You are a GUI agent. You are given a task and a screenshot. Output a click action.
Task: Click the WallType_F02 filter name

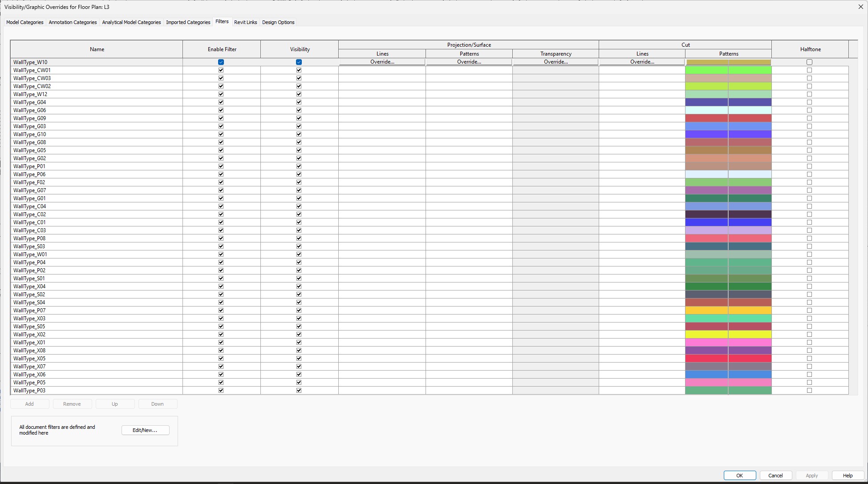point(29,182)
